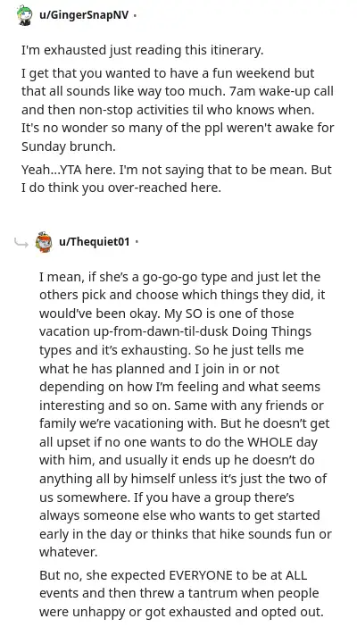Visit the u/Thequiet01 profile link
The width and height of the screenshot is (357, 644).
(95, 241)
